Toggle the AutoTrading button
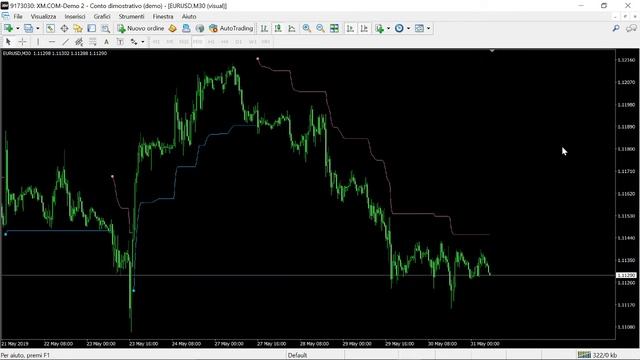 (231, 28)
